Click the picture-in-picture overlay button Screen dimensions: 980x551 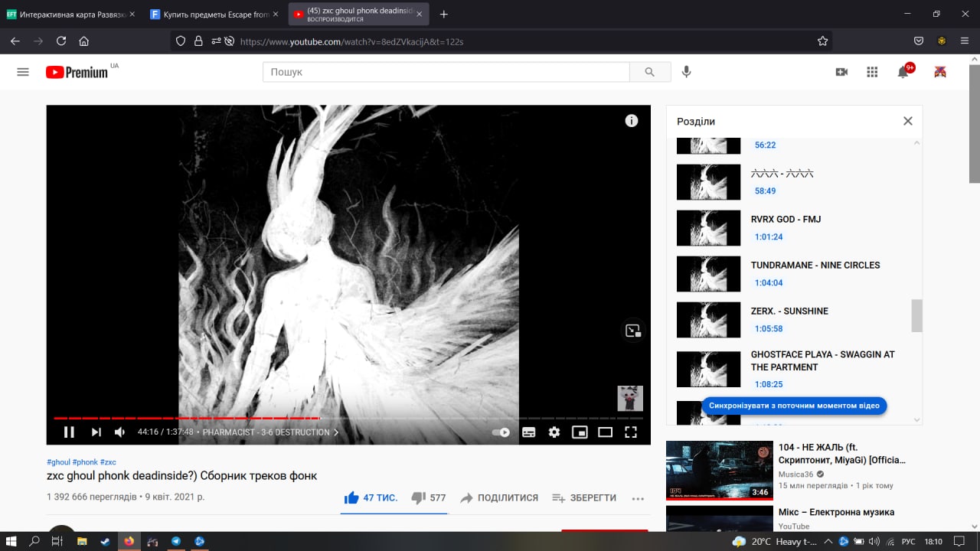632,331
